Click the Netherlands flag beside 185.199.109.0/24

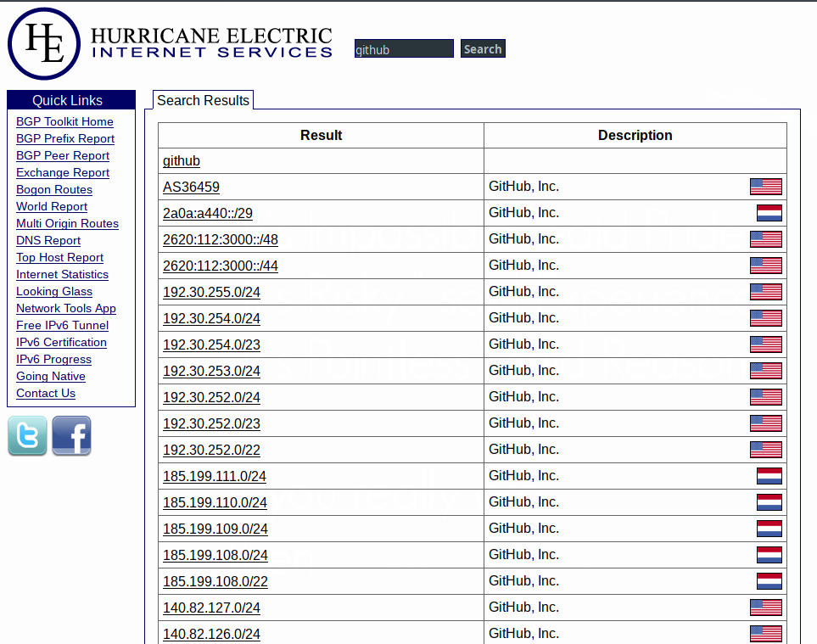(x=769, y=529)
